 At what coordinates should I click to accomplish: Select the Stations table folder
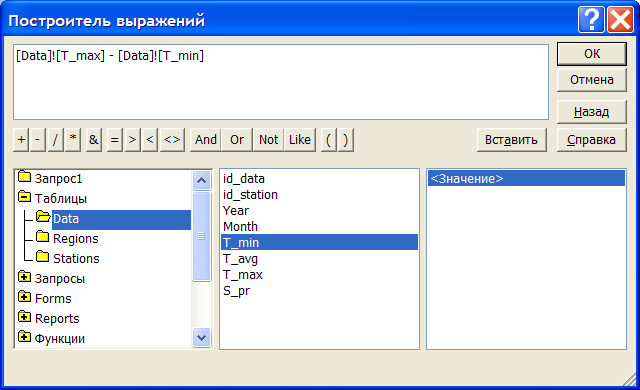[x=76, y=259]
